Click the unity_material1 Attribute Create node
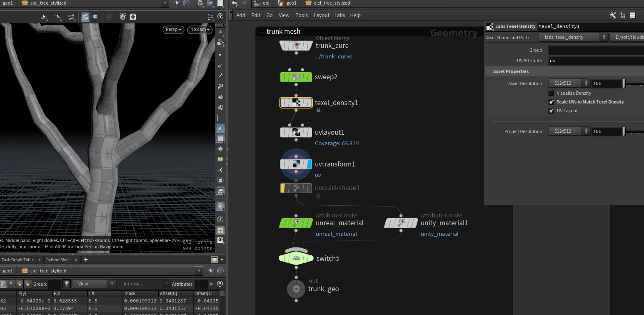 pyautogui.click(x=401, y=223)
